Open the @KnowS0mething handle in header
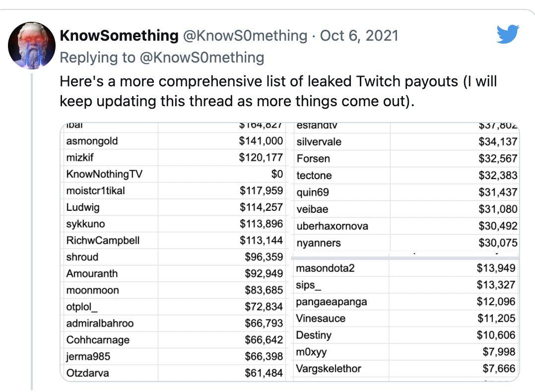The image size is (535, 392). click(245, 36)
